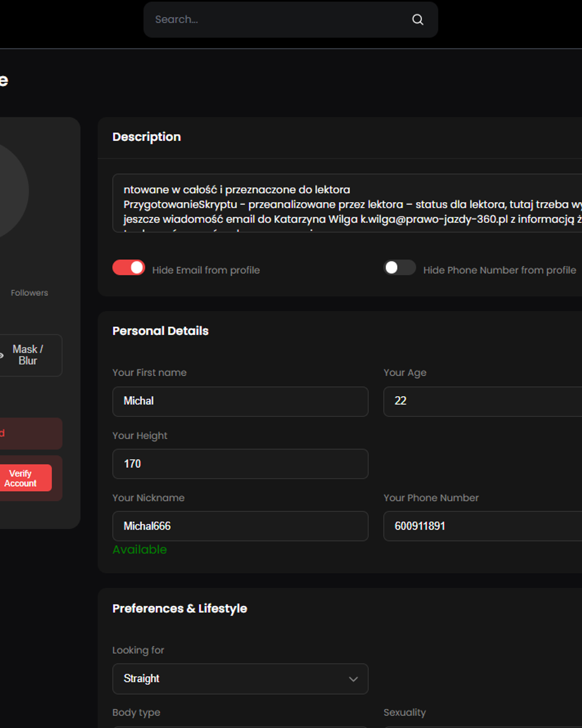582x728 pixels.
Task: Click the Body type label
Action: click(136, 713)
